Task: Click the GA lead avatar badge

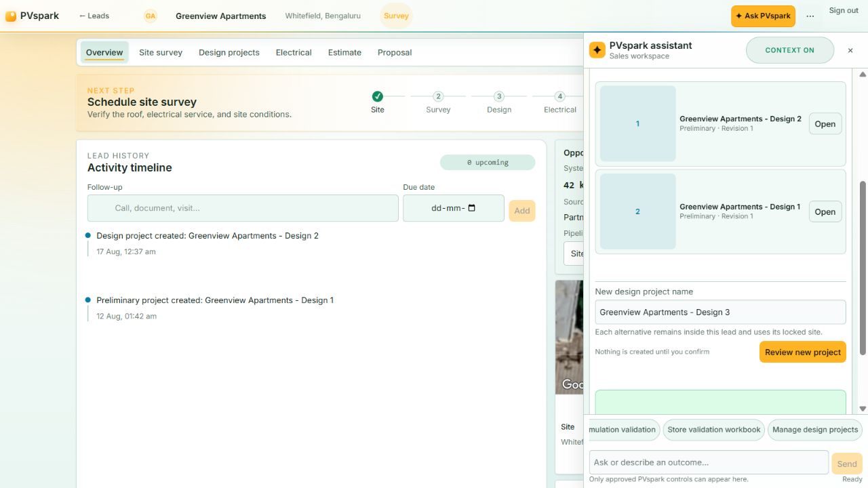Action: [151, 16]
